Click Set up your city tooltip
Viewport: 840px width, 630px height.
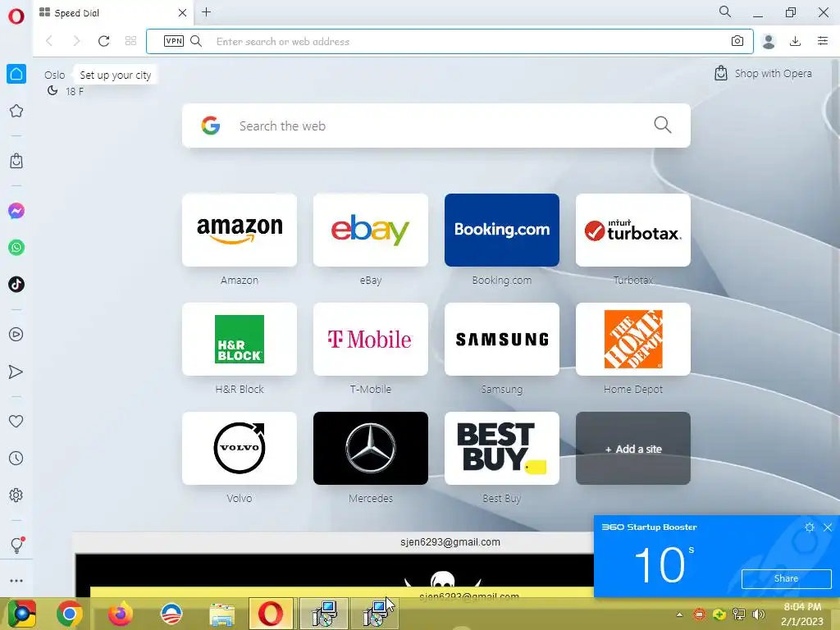click(115, 75)
